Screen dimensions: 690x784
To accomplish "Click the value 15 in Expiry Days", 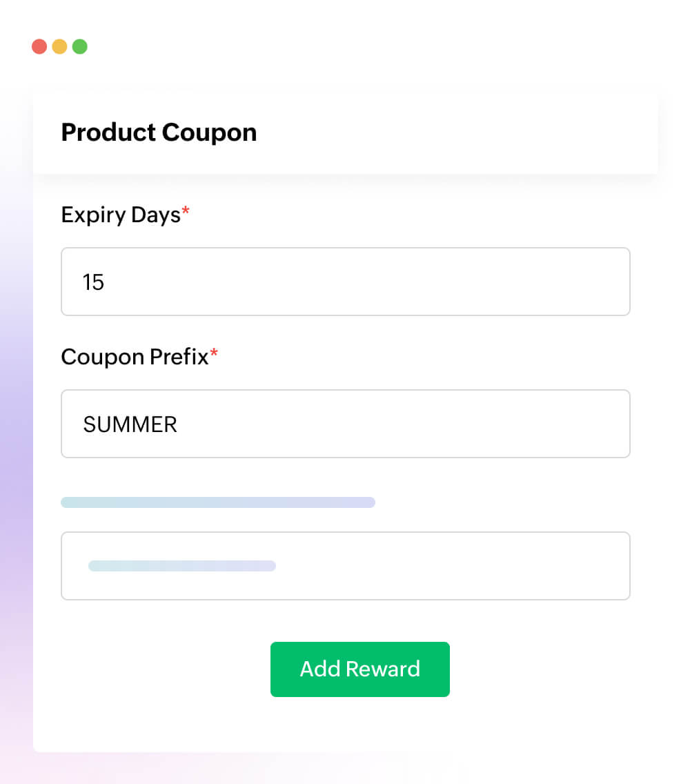I will [93, 282].
